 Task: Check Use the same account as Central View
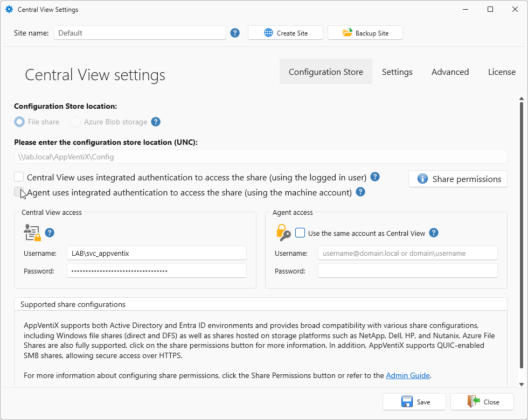pyautogui.click(x=300, y=233)
